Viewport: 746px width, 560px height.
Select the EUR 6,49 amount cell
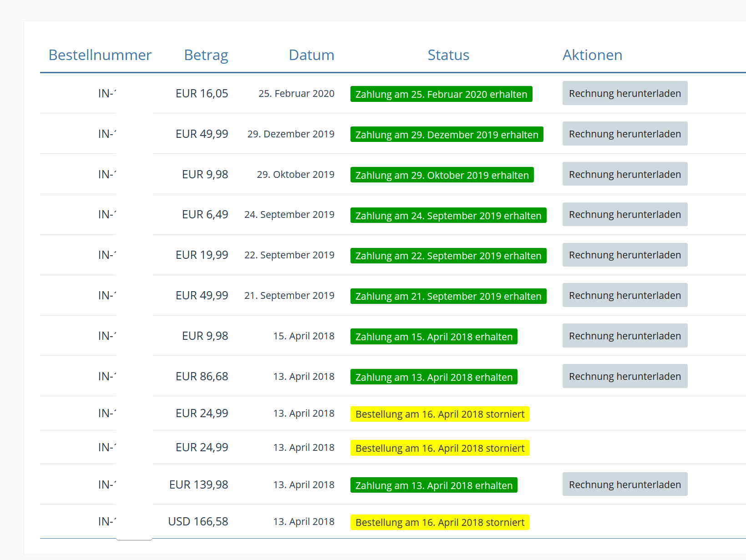click(205, 214)
